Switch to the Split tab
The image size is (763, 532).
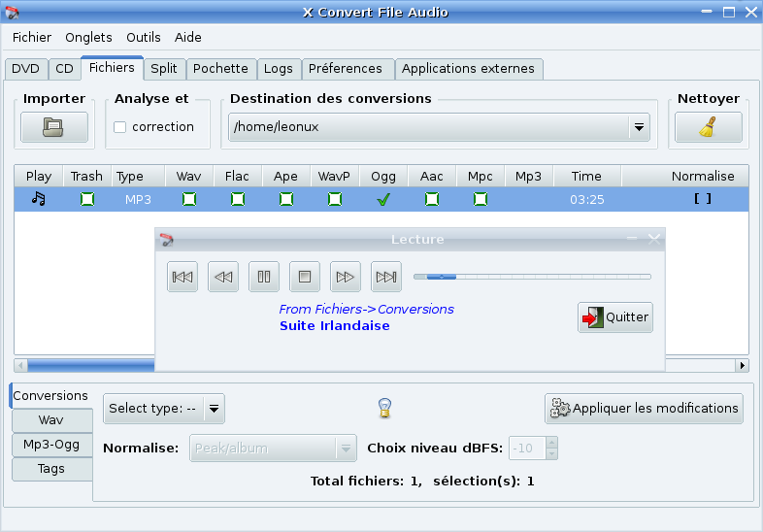(x=164, y=69)
